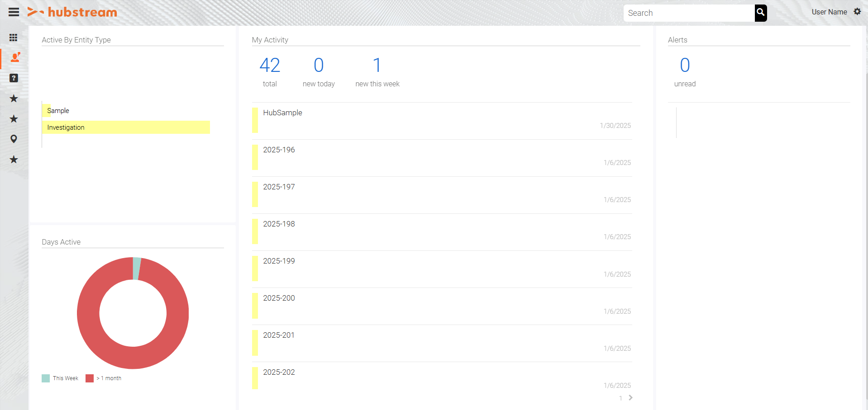Click the hubstream logo
The width and height of the screenshot is (868, 410).
(x=72, y=12)
